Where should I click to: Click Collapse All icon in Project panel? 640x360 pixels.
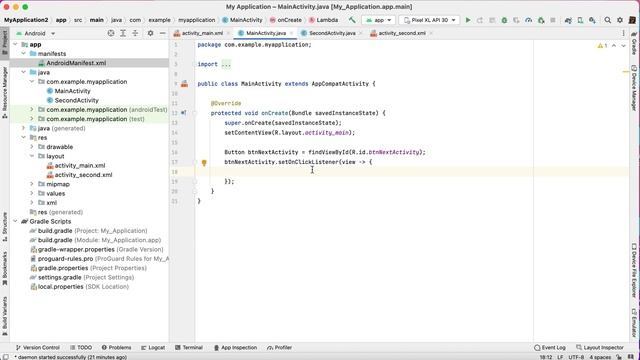(135, 33)
